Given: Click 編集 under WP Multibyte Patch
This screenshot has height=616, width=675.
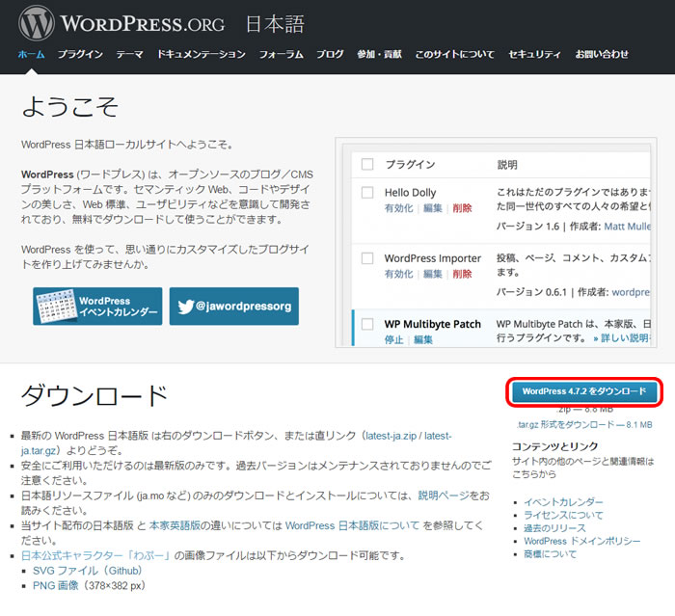Looking at the screenshot, I should 423,339.
